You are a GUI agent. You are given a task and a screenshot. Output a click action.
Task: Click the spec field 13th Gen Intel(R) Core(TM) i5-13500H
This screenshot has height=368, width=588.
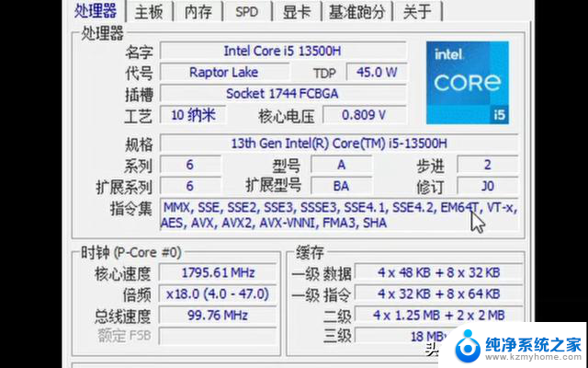pyautogui.click(x=339, y=144)
